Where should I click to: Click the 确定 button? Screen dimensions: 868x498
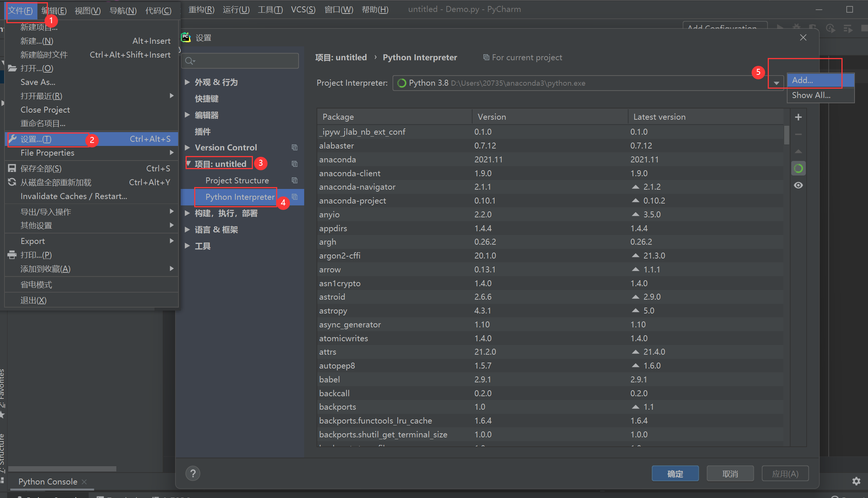tap(675, 474)
